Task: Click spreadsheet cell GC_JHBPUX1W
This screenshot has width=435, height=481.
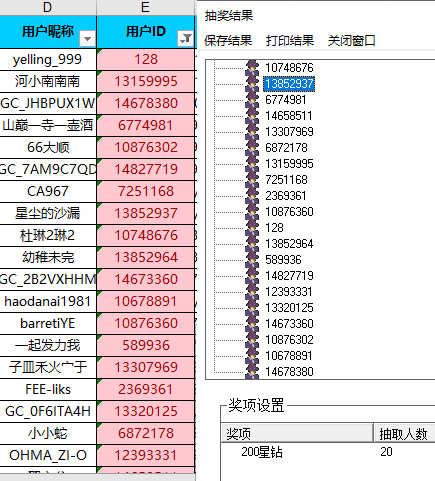Action: (48, 103)
